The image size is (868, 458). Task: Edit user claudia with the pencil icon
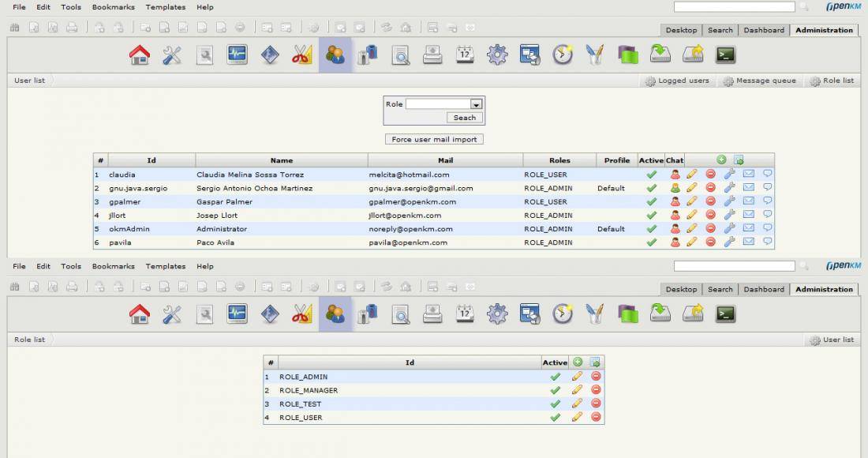[x=692, y=175]
